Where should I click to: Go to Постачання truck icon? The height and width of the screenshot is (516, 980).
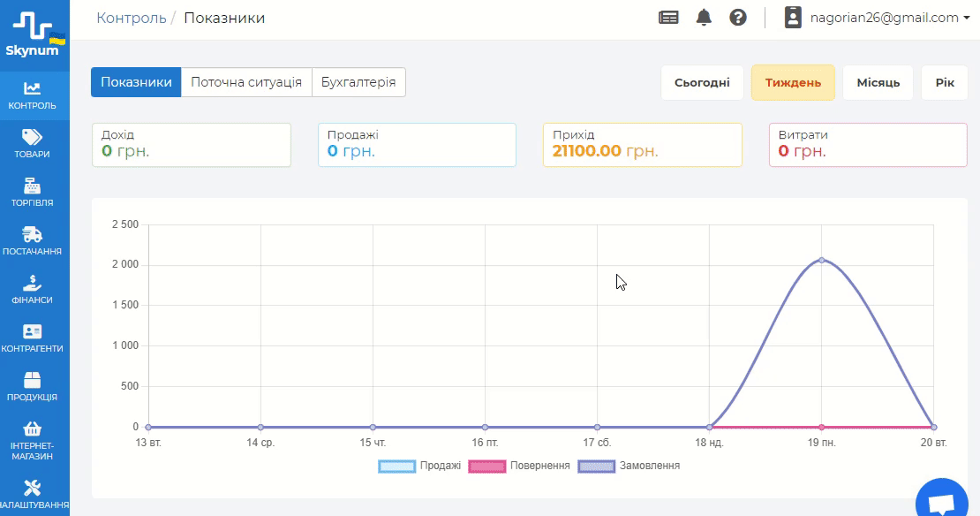[x=33, y=234]
